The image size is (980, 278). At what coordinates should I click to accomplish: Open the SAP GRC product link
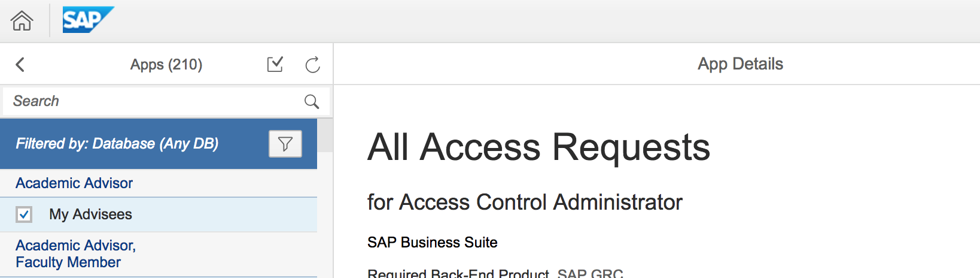tap(590, 273)
